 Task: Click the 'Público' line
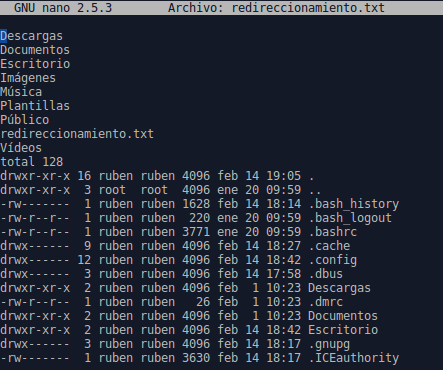25,120
